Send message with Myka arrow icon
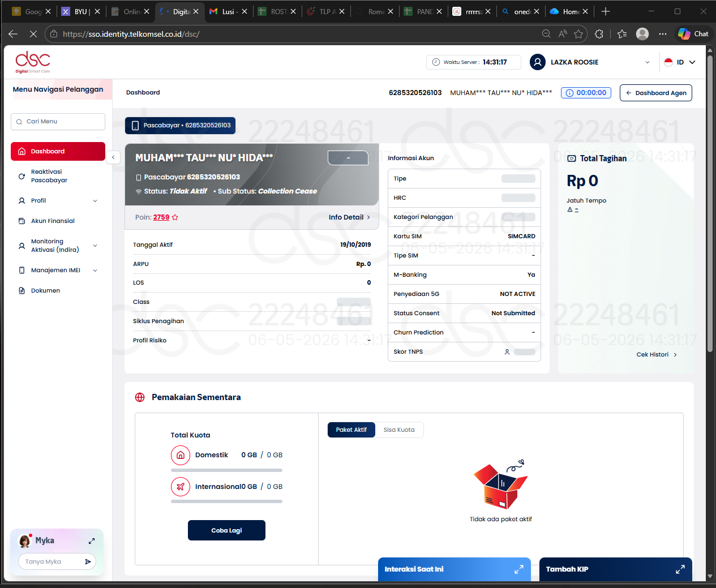 coord(88,561)
